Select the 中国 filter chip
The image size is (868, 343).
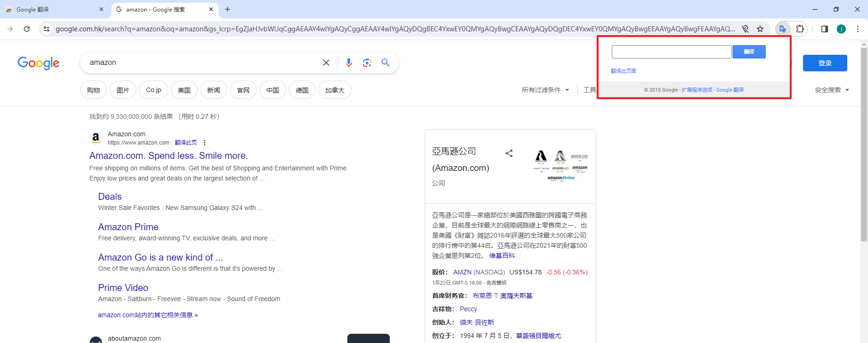[273, 90]
